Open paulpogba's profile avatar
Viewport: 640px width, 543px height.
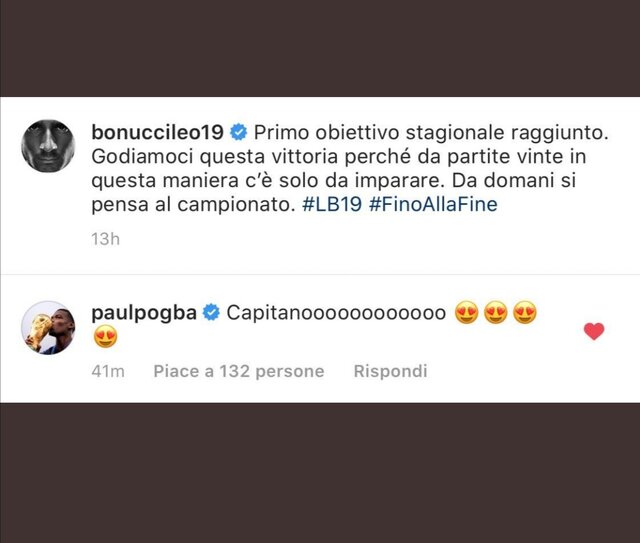(x=48, y=328)
